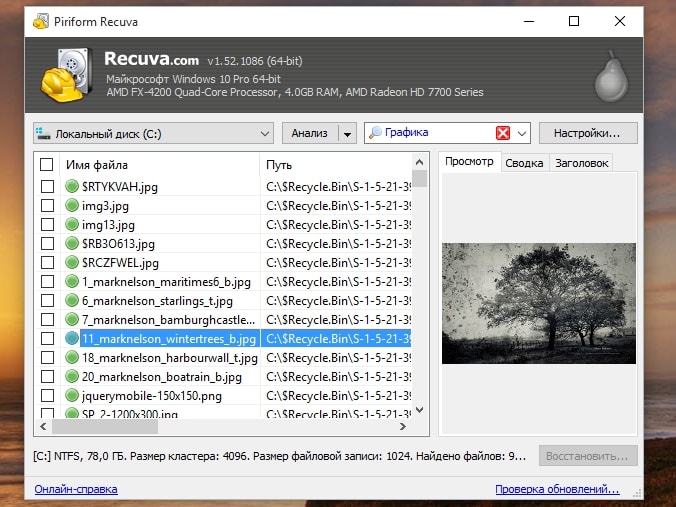Click the Восстановить recover button
This screenshot has width=676, height=507.
point(588,456)
